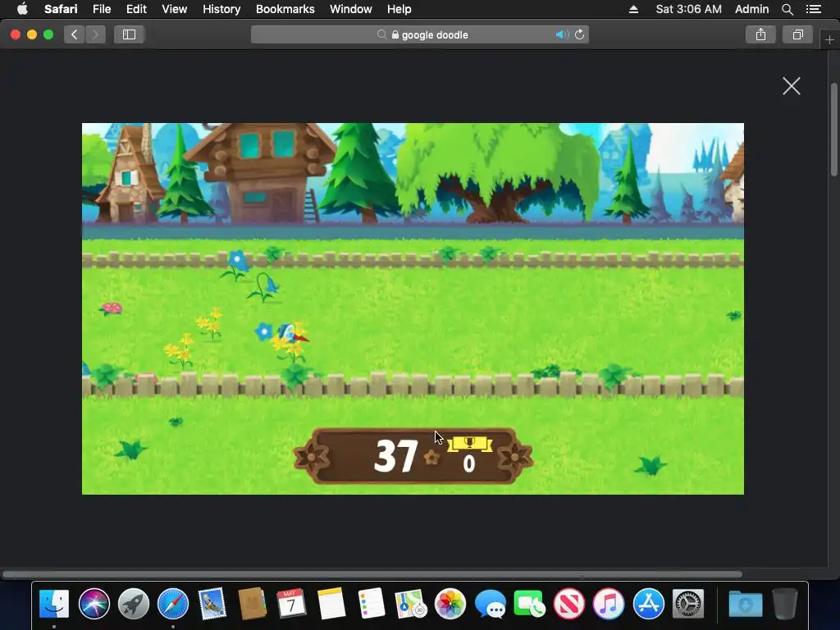
Task: Open the Downloads folder in the dock
Action: coord(745,605)
